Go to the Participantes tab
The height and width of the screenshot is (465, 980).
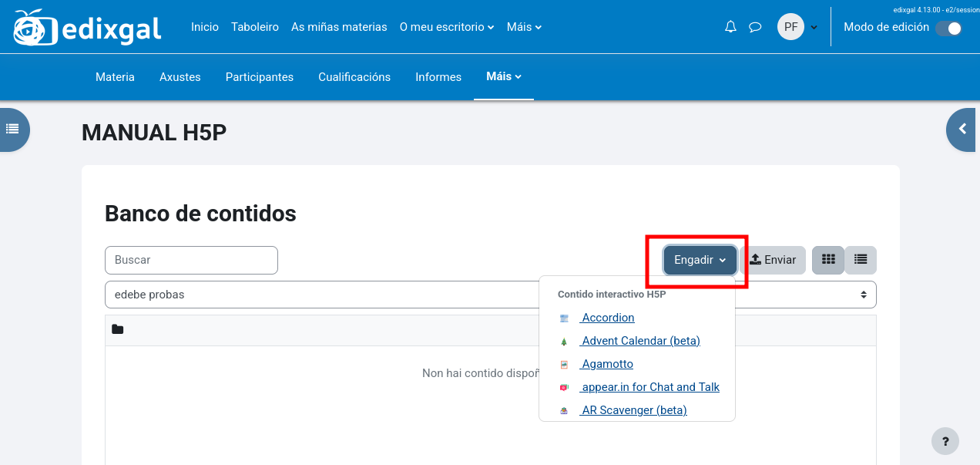pos(259,77)
